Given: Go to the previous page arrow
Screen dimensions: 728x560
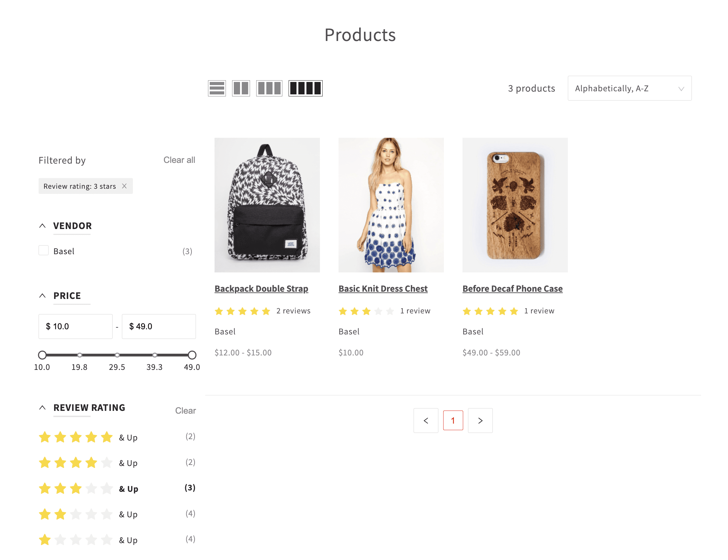Looking at the screenshot, I should tap(426, 421).
